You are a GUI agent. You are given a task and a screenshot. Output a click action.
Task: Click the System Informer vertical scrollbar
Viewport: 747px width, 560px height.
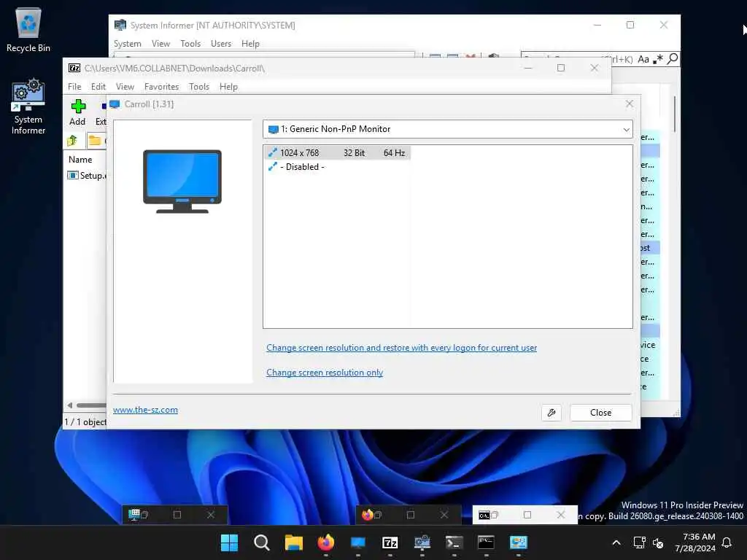[675, 114]
